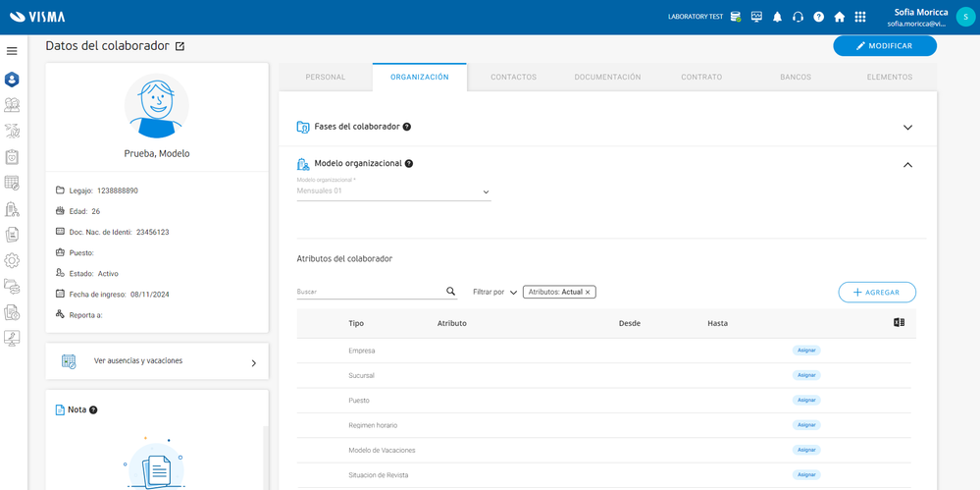
Task: Remove the 'Atributos: Actual' filter chip
Action: click(x=588, y=293)
